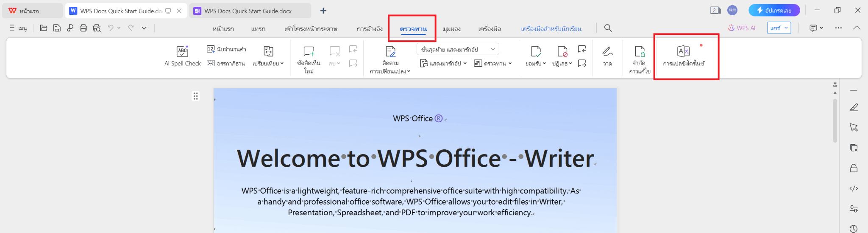Open restrict editing (จำกัดการแก้ไข)
Viewport: 868px width, 233px height.
pyautogui.click(x=640, y=59)
